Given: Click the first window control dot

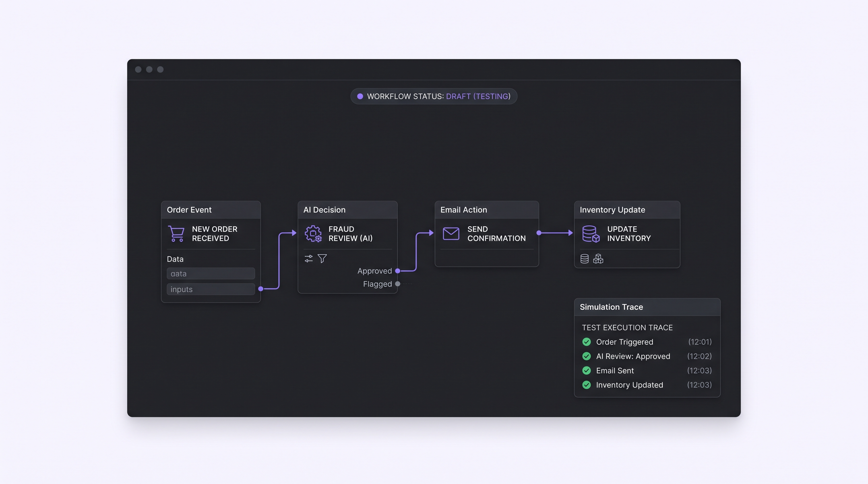Looking at the screenshot, I should [138, 69].
